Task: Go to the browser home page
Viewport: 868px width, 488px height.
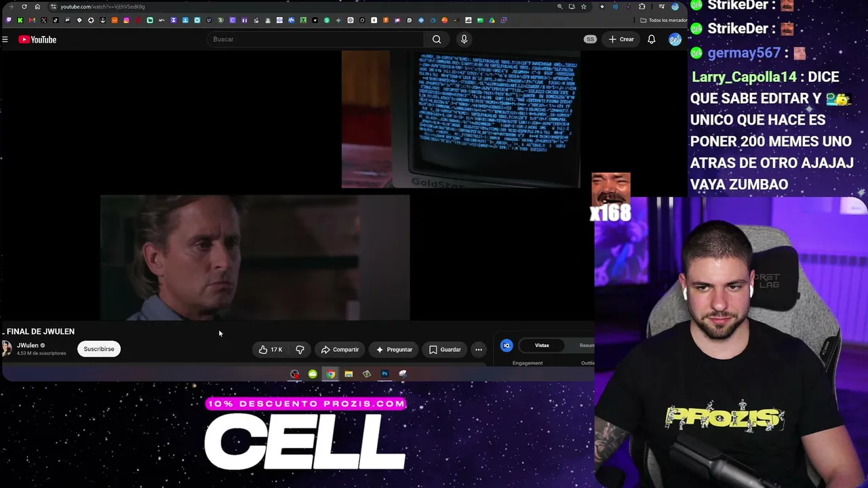Action: click(37, 7)
